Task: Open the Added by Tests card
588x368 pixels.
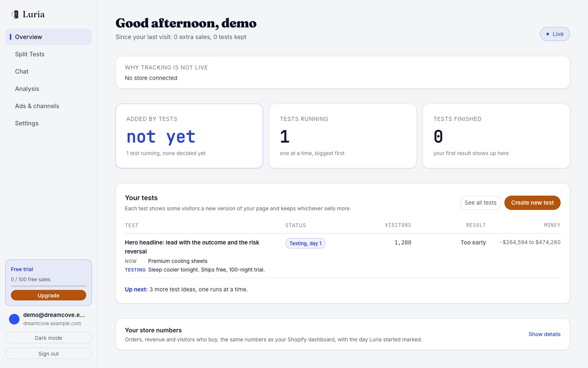Action: [189, 136]
